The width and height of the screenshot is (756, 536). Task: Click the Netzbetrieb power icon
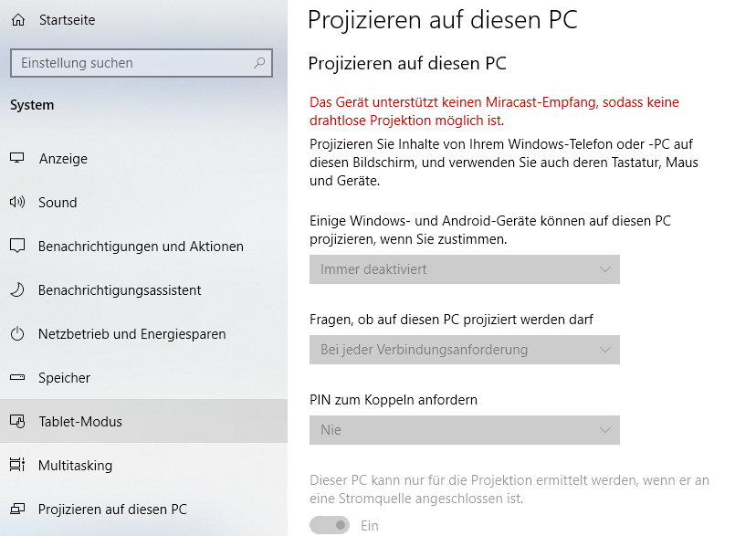[16, 333]
